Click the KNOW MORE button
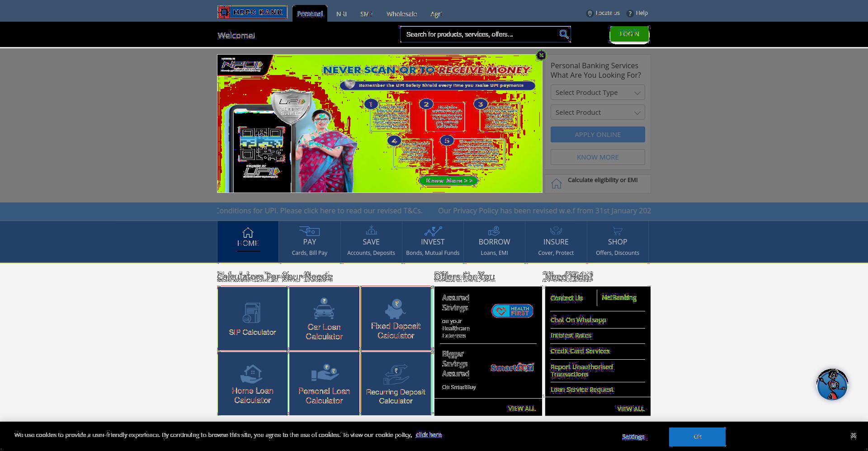Screen dimensions: 868x451 pos(598,157)
